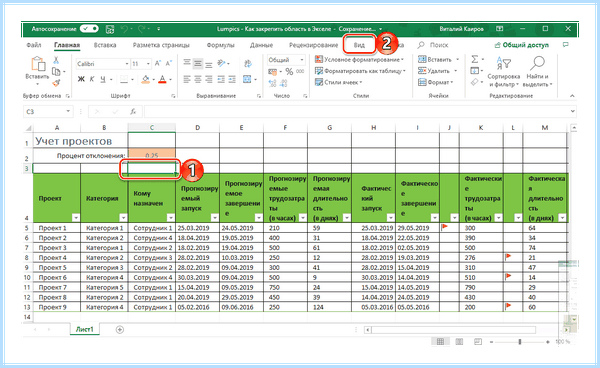Open the font size 11 dropdown
Screen dimensions: 600x368
[x=148, y=64]
